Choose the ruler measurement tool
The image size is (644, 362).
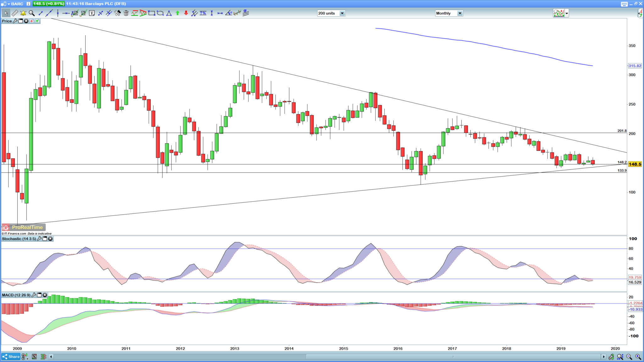click(15, 13)
